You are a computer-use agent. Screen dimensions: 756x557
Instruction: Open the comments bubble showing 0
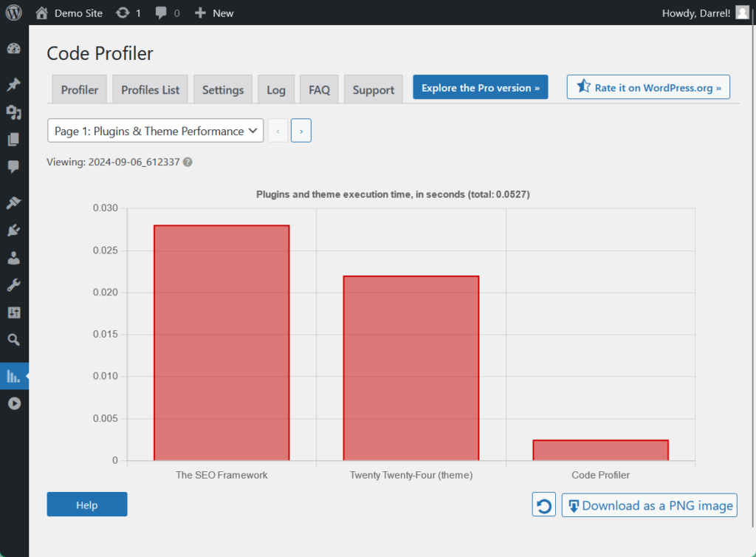(168, 13)
